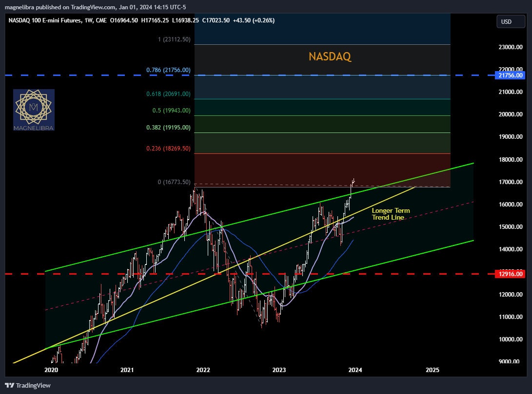Click the 2022 label on time axis
This screenshot has width=532, height=394.
[203, 370]
